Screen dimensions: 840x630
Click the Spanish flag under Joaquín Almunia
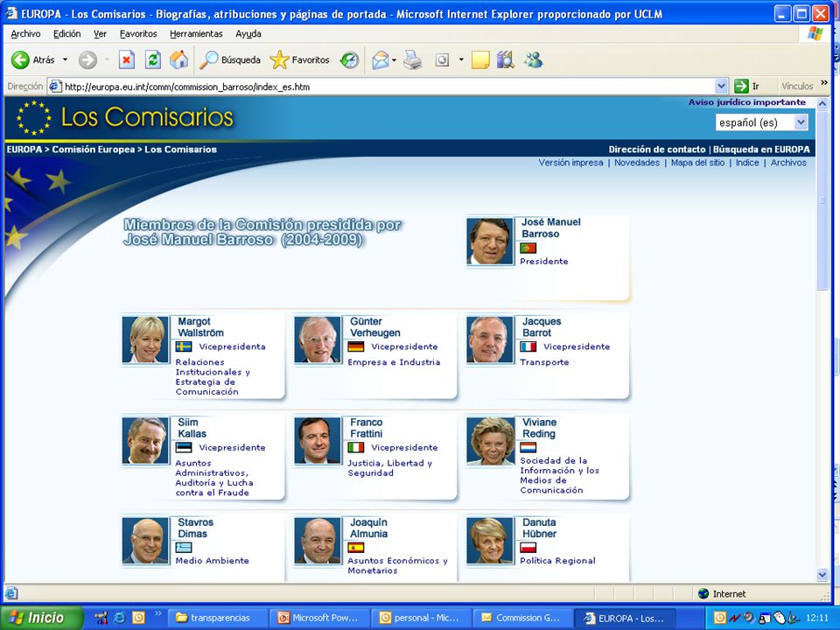[356, 548]
